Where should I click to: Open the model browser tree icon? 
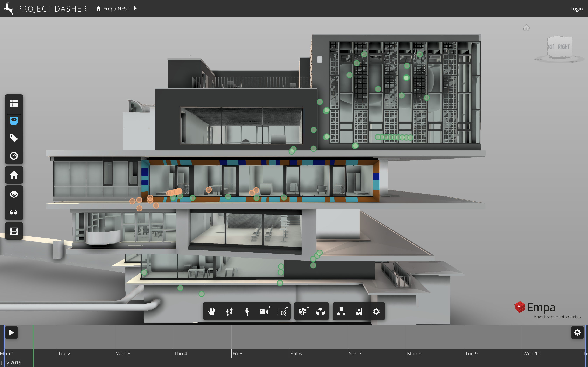coord(341,311)
